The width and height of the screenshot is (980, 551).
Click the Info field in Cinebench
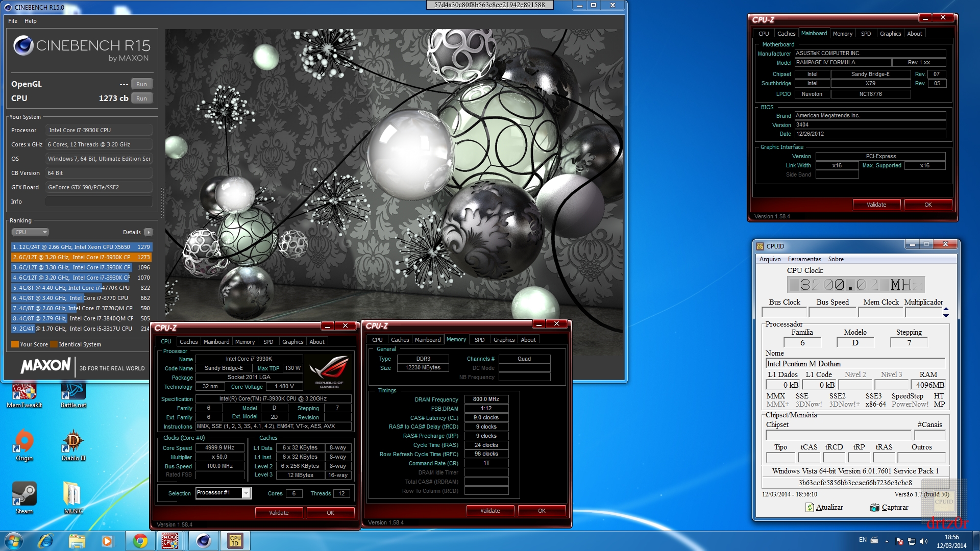pyautogui.click(x=99, y=202)
